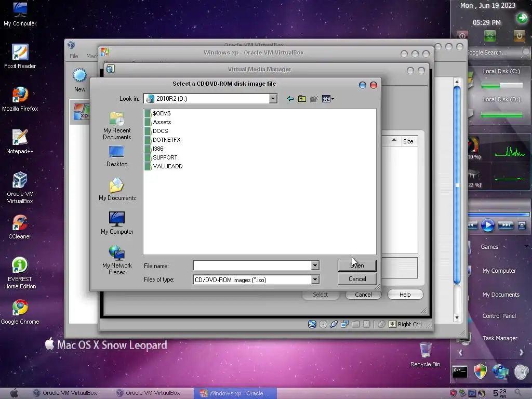Open Notepad++ desktop icon

click(x=20, y=142)
